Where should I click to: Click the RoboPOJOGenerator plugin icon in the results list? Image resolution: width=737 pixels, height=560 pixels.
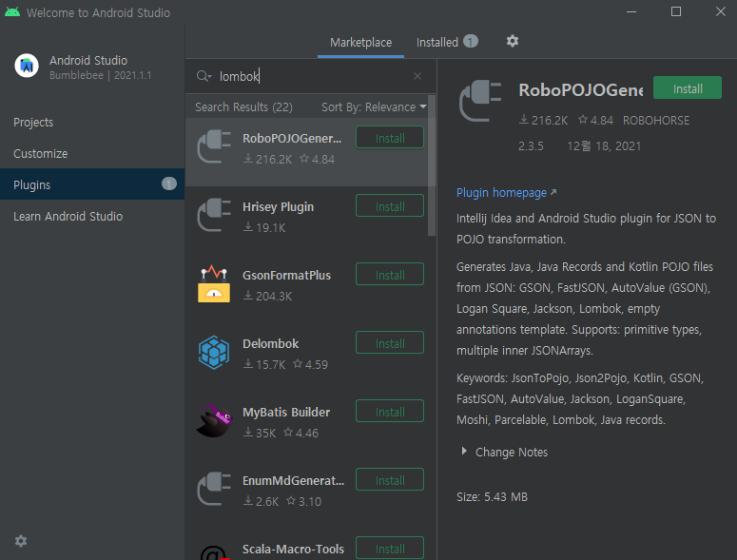(x=214, y=147)
